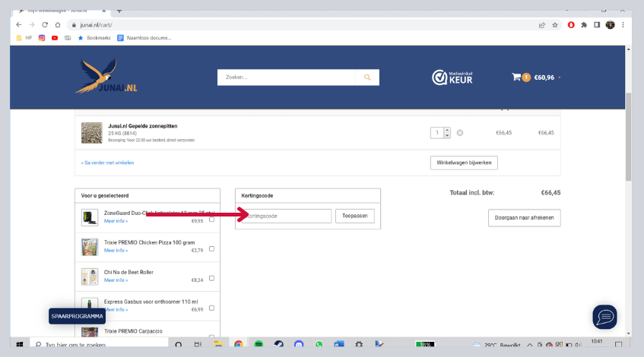Tick the Trixie PREMIO Chicken Pizza checkbox
Image resolution: width=644 pixels, height=357 pixels.
(211, 248)
